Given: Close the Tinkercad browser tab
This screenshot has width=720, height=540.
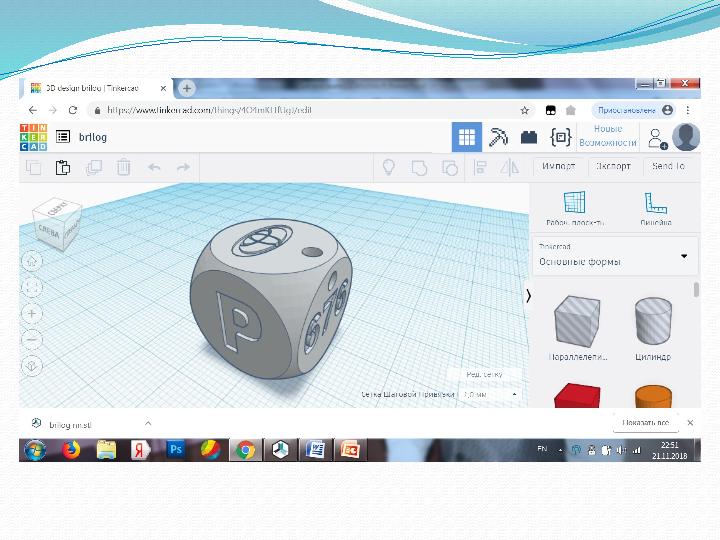Looking at the screenshot, I should click(163, 88).
